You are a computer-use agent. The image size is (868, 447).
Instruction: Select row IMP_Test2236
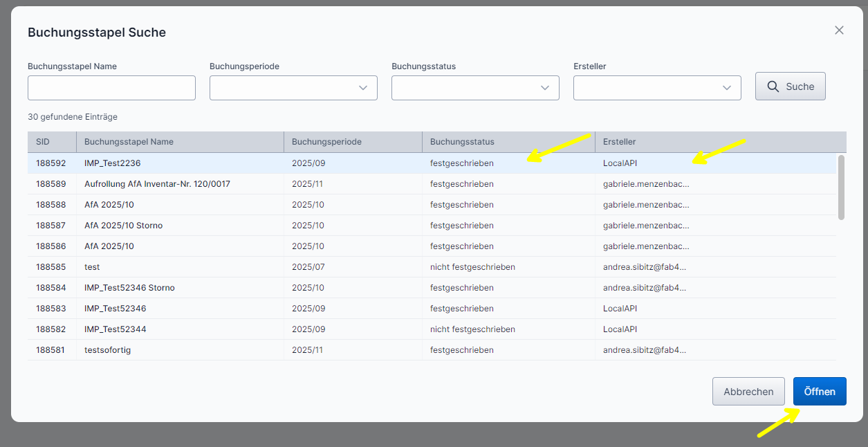pos(113,163)
